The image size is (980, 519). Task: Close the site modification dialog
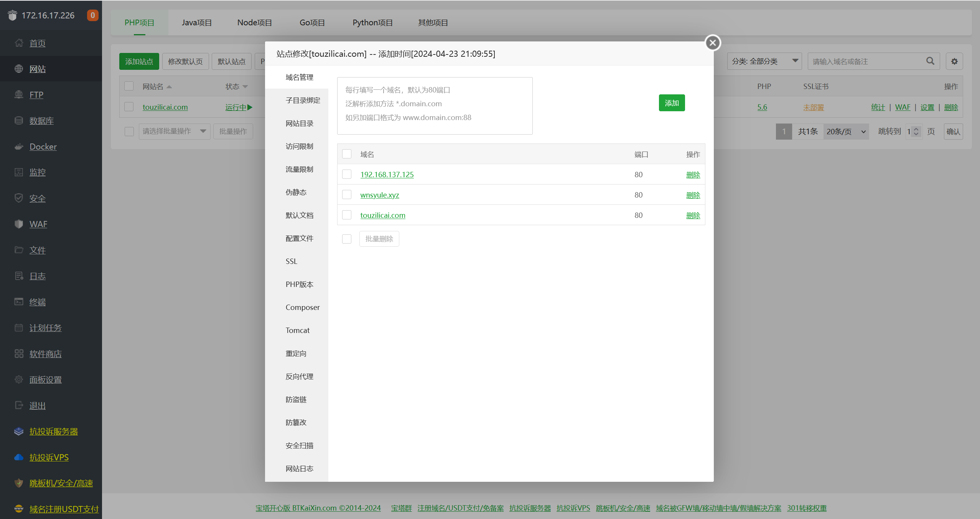coord(713,43)
